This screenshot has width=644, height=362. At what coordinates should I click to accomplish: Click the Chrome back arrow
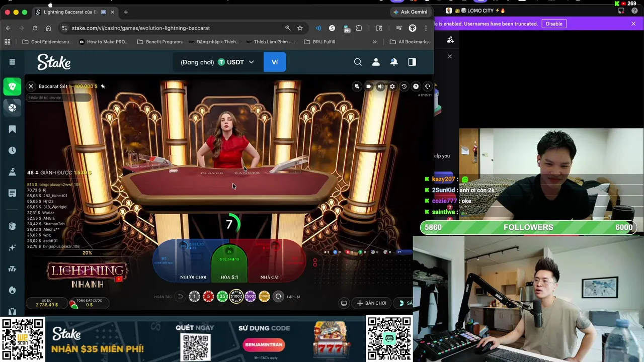[x=8, y=28]
